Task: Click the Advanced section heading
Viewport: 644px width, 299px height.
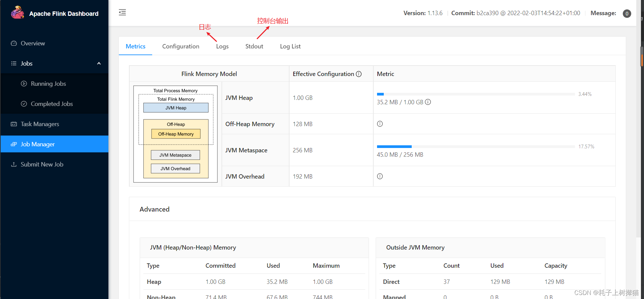Action: pos(155,209)
